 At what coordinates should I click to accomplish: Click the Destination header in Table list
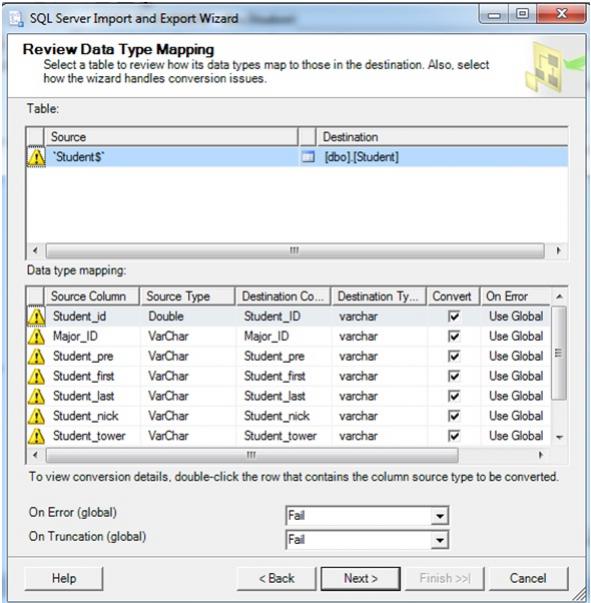pyautogui.click(x=442, y=137)
